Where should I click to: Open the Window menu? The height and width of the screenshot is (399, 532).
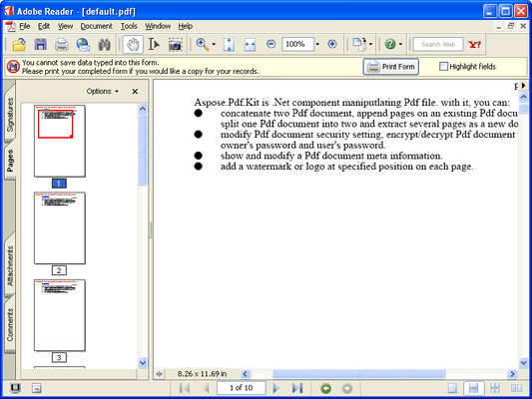[158, 26]
